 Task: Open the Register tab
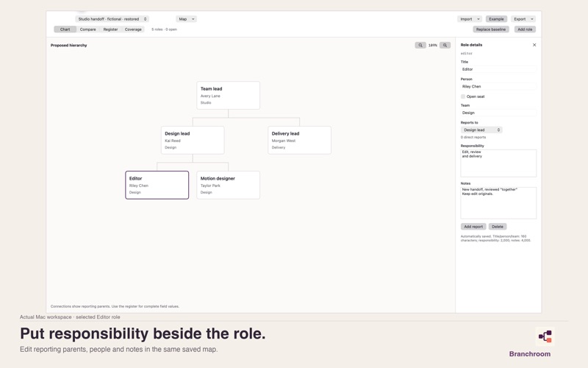coord(110,29)
